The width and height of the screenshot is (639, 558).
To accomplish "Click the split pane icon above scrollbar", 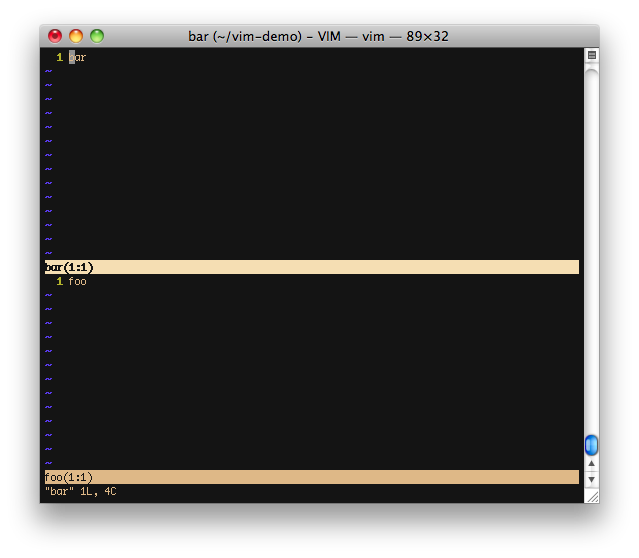I will point(592,55).
